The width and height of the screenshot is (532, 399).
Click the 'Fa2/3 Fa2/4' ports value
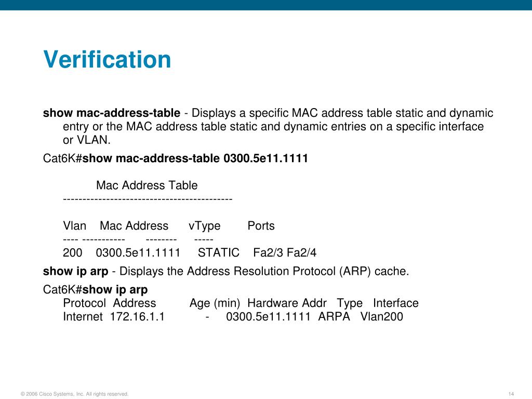pyautogui.click(x=285, y=253)
